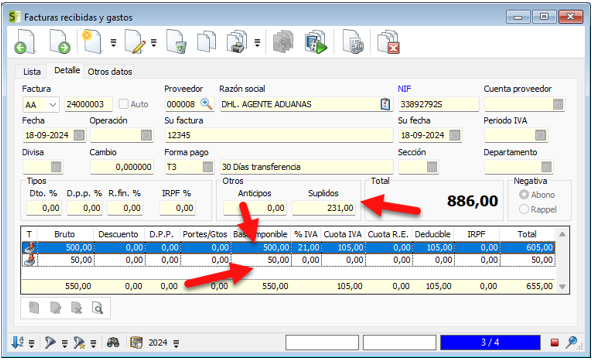
Task: Click the Dto. % field
Action: pyautogui.click(x=44, y=208)
